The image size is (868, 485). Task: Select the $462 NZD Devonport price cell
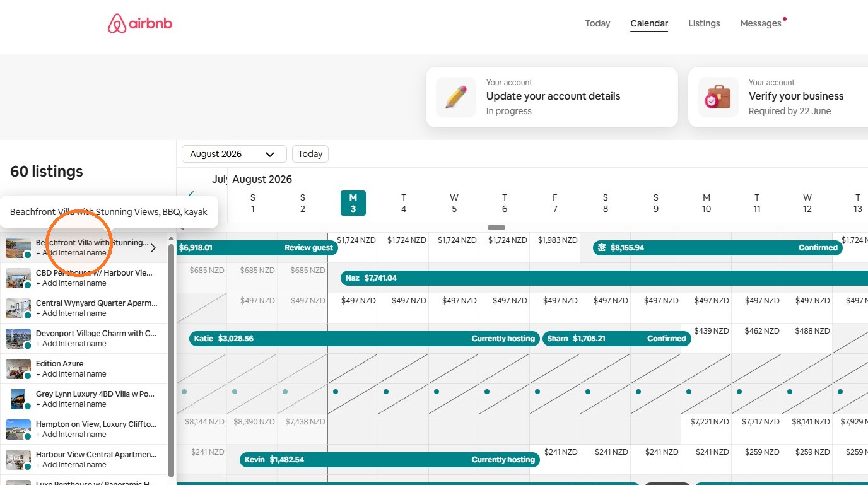pyautogui.click(x=757, y=339)
